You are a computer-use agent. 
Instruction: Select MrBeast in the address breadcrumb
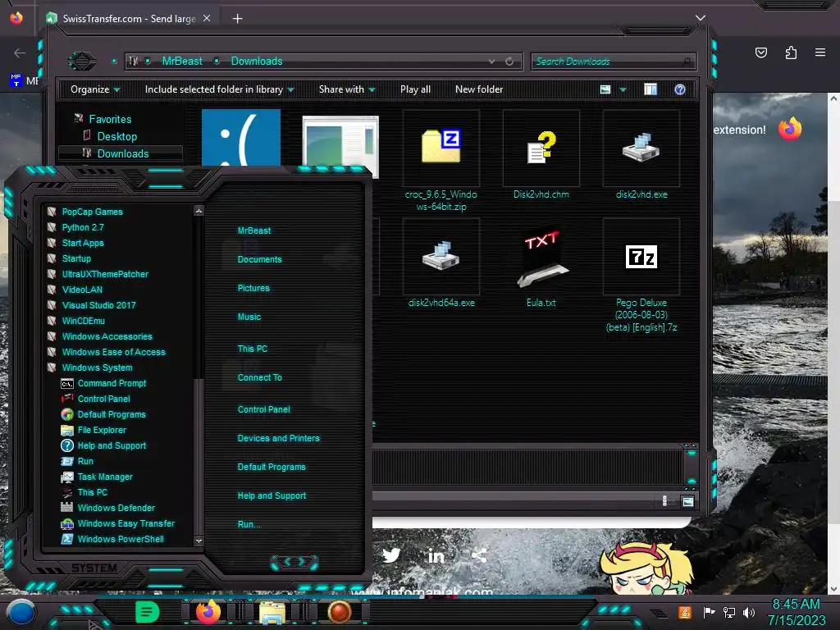pos(182,61)
